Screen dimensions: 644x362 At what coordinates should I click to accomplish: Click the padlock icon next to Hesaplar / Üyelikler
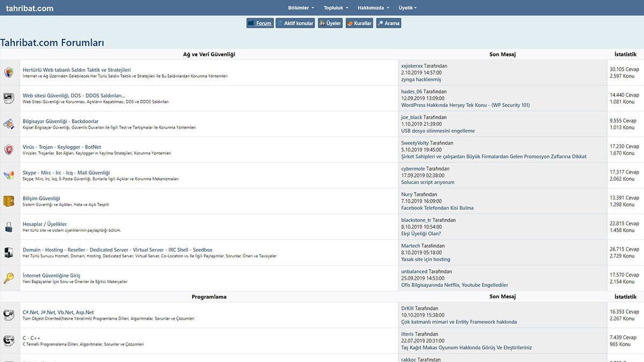coord(9,227)
